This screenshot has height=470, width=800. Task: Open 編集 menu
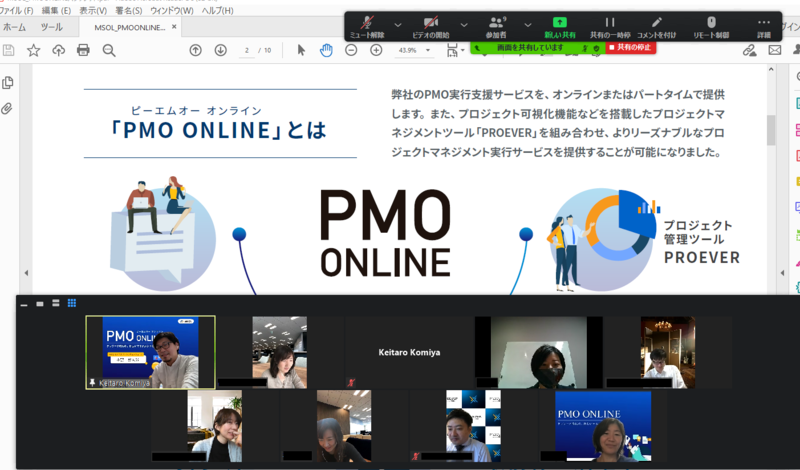56,10
